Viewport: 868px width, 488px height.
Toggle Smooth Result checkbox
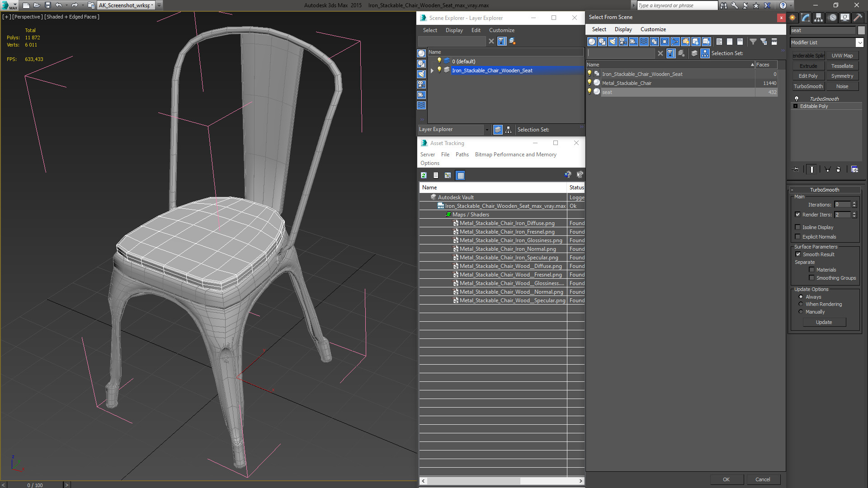coord(798,254)
